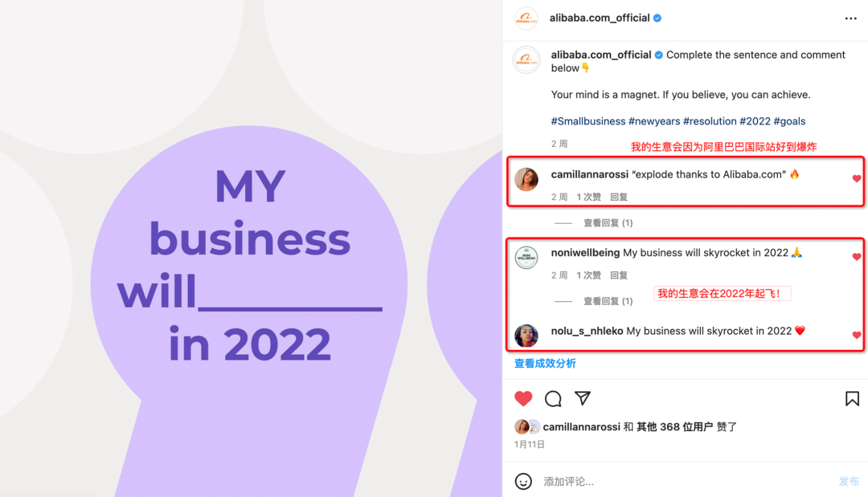View 其他 368 位用户 likes list
Image resolution: width=868 pixels, height=497 pixels.
[x=675, y=427]
